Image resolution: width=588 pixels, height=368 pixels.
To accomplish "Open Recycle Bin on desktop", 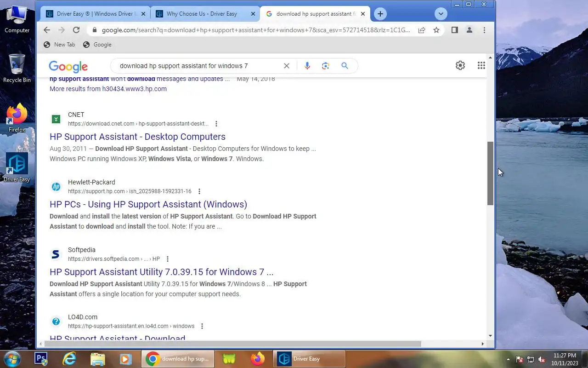I will coord(17,68).
